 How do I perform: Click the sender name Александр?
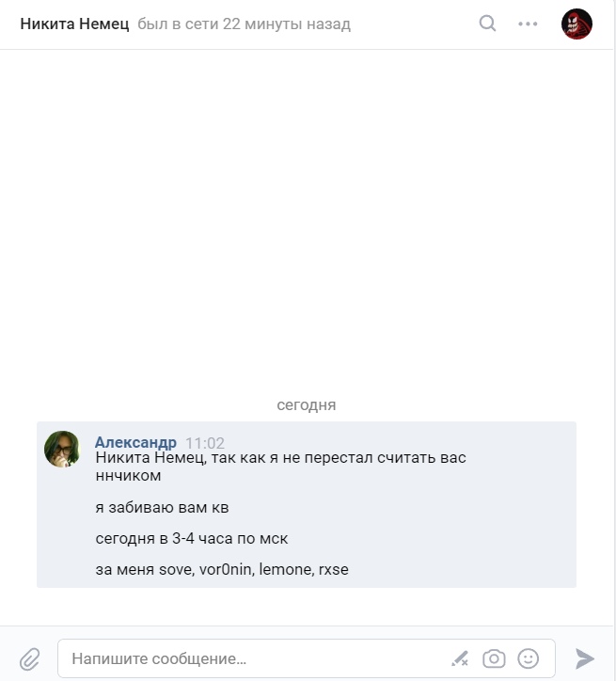[135, 442]
